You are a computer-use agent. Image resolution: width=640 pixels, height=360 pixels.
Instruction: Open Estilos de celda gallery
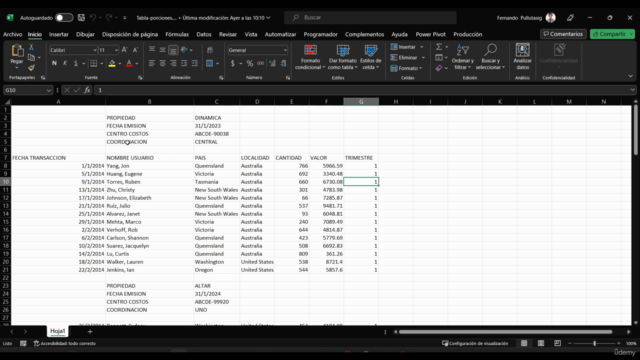pos(371,57)
